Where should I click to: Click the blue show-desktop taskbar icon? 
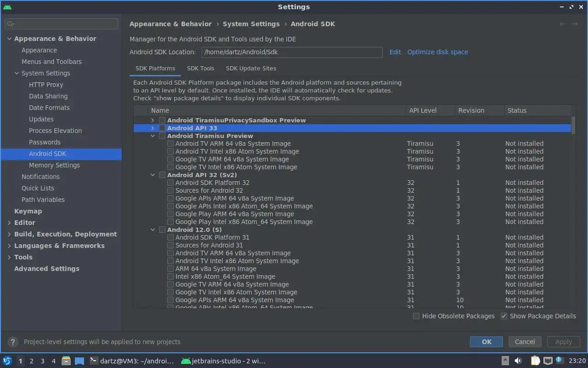pyautogui.click(x=79, y=361)
